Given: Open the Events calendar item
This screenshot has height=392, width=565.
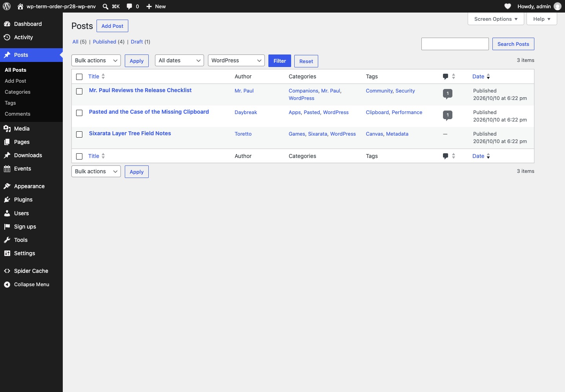Looking at the screenshot, I should [31, 169].
